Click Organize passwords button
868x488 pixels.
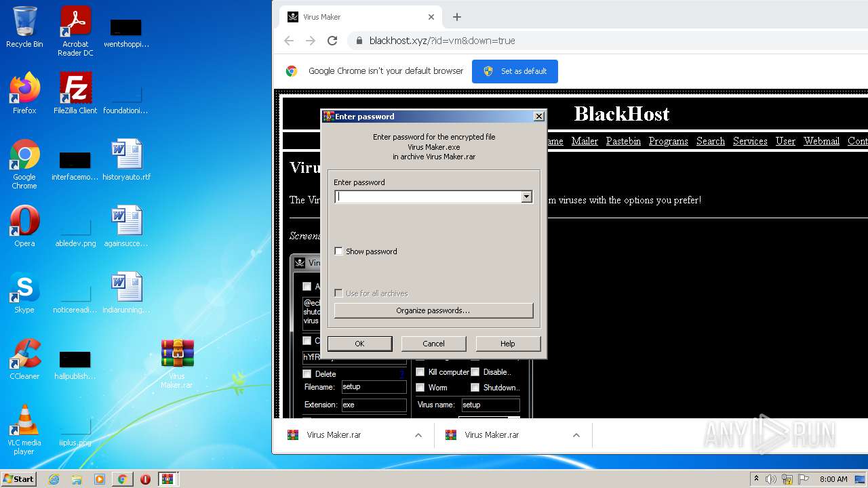pos(433,310)
